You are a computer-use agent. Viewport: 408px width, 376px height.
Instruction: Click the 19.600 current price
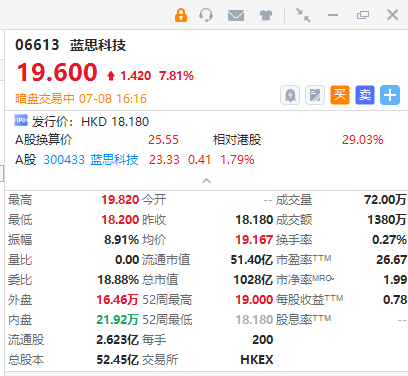pyautogui.click(x=57, y=72)
